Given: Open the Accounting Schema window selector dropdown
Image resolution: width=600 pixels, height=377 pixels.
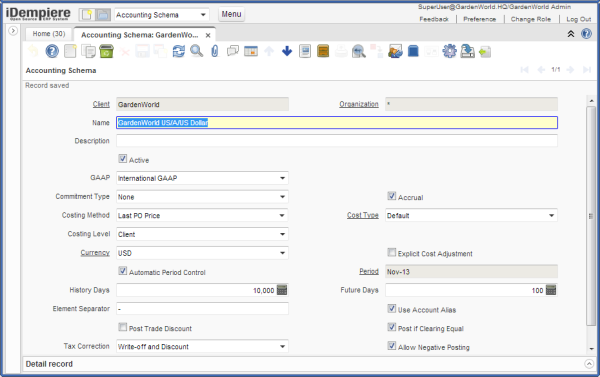Looking at the screenshot, I should (x=203, y=15).
